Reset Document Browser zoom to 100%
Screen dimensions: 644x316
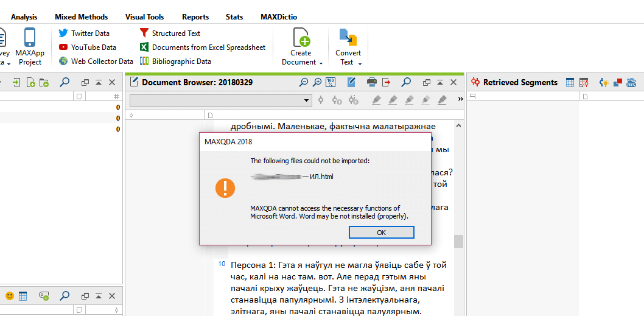[331, 82]
